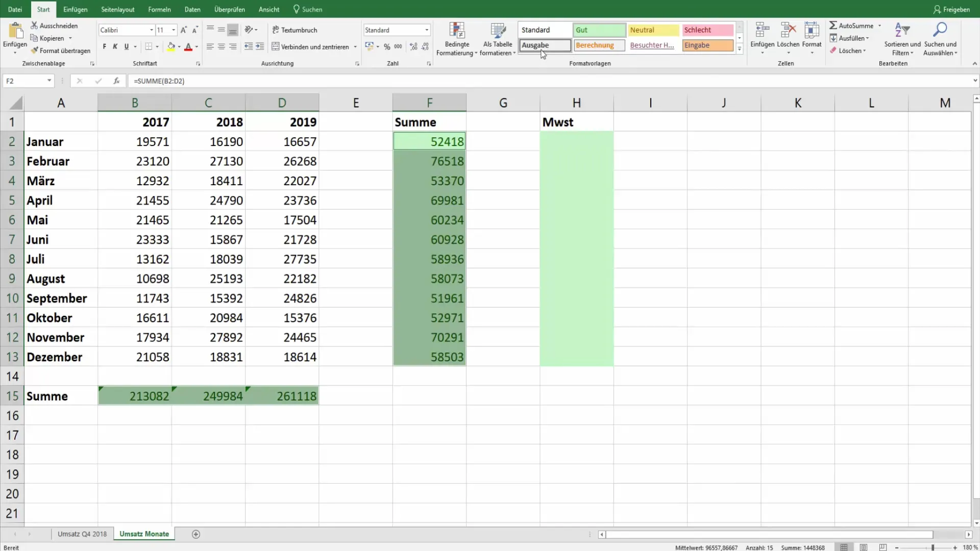Open the Standard number format dropdown
The image size is (980, 551).
(x=427, y=30)
